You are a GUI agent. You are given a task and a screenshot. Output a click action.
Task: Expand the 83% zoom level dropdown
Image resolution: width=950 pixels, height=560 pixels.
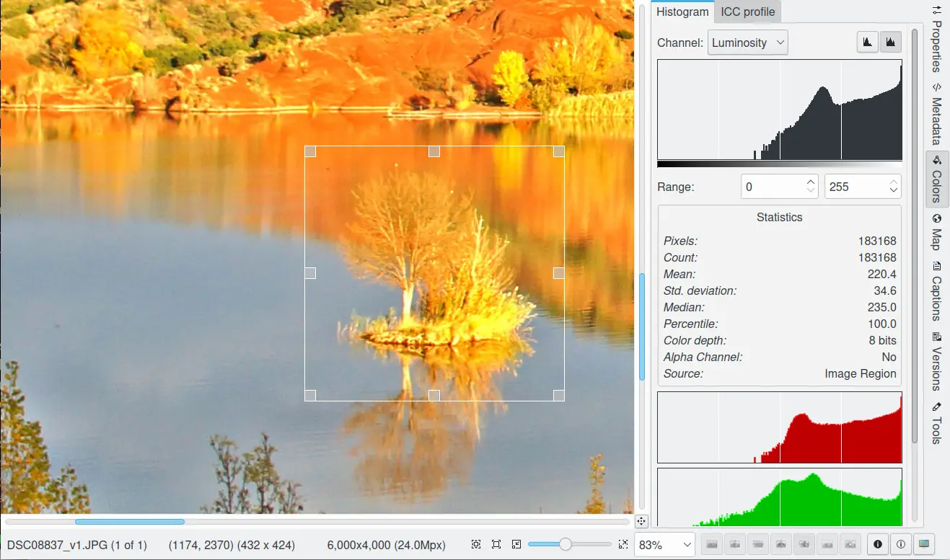click(x=664, y=546)
